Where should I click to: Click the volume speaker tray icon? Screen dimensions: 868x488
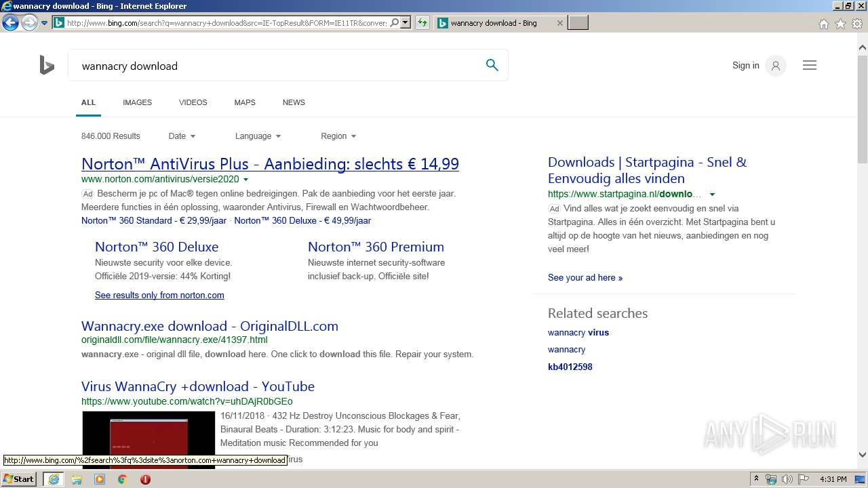tap(787, 479)
